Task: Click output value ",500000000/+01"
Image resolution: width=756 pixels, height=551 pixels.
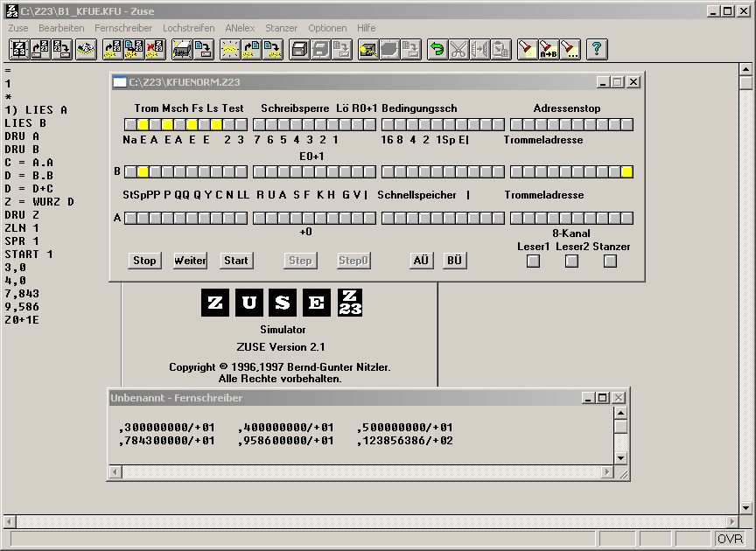Action: tap(405, 428)
